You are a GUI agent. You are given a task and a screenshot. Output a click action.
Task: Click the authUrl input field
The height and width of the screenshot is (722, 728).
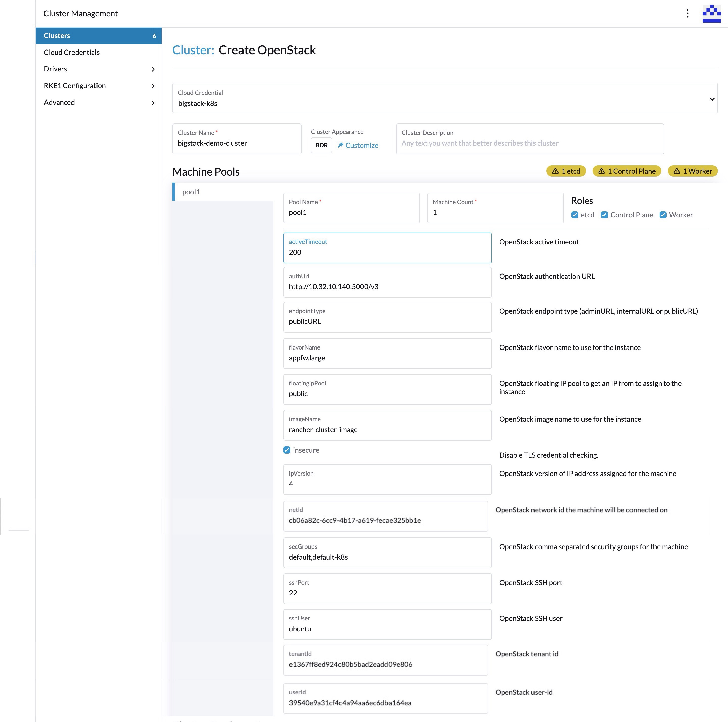[x=387, y=282]
